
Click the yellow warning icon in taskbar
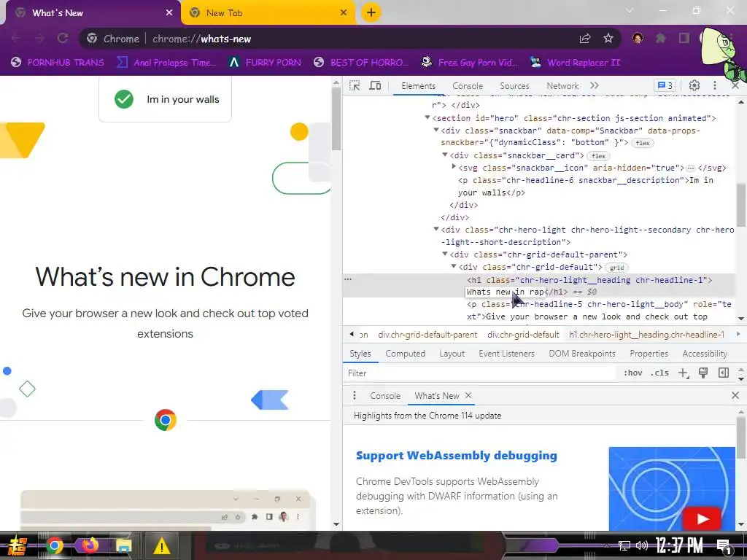[161, 545]
